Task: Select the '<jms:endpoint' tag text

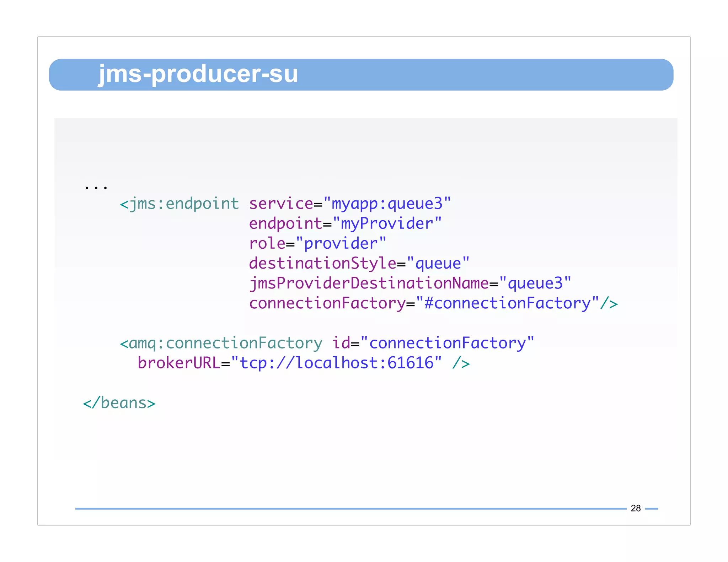Action: tap(179, 204)
